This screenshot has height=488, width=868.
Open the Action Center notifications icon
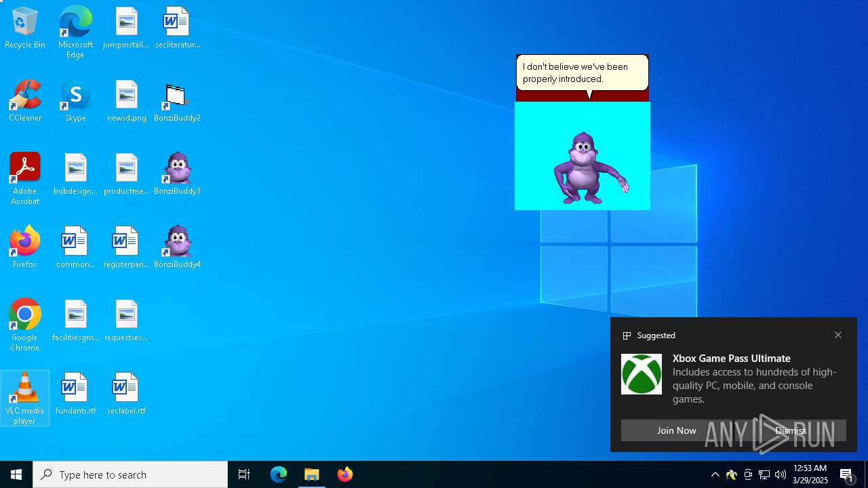tap(848, 474)
